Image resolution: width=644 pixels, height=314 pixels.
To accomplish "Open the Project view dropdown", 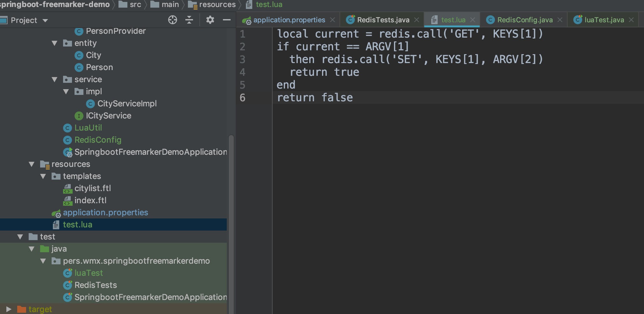I will pyautogui.click(x=45, y=20).
